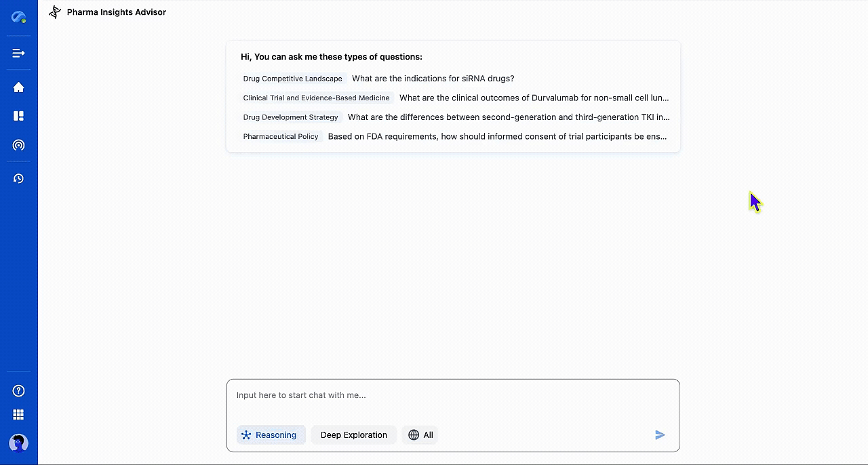The height and width of the screenshot is (465, 868).
Task: Open the apps grid icon
Action: click(x=18, y=414)
